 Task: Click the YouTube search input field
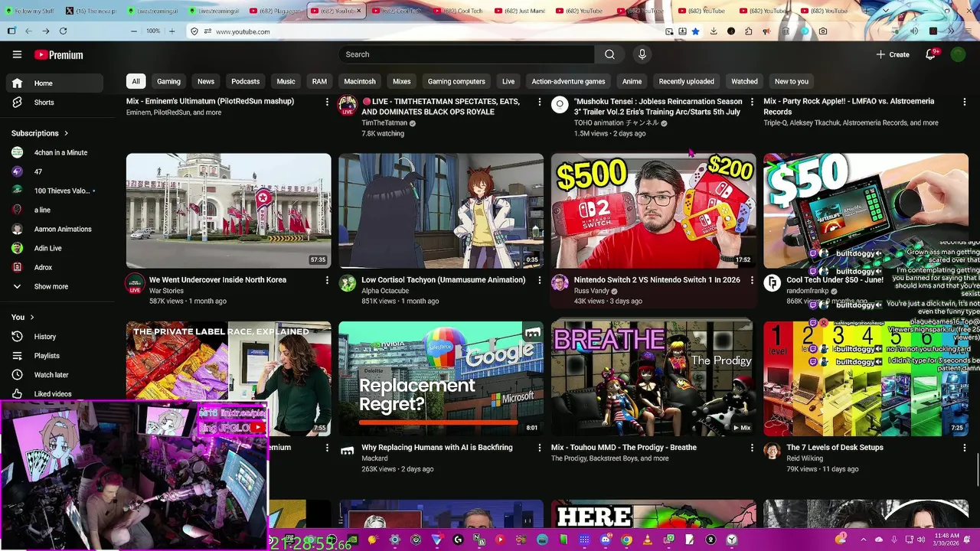point(466,54)
